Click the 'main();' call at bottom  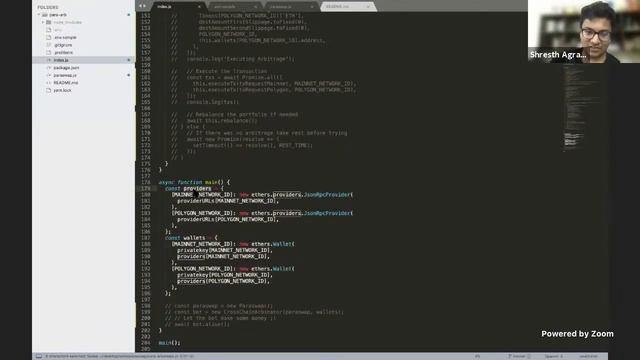[169, 343]
